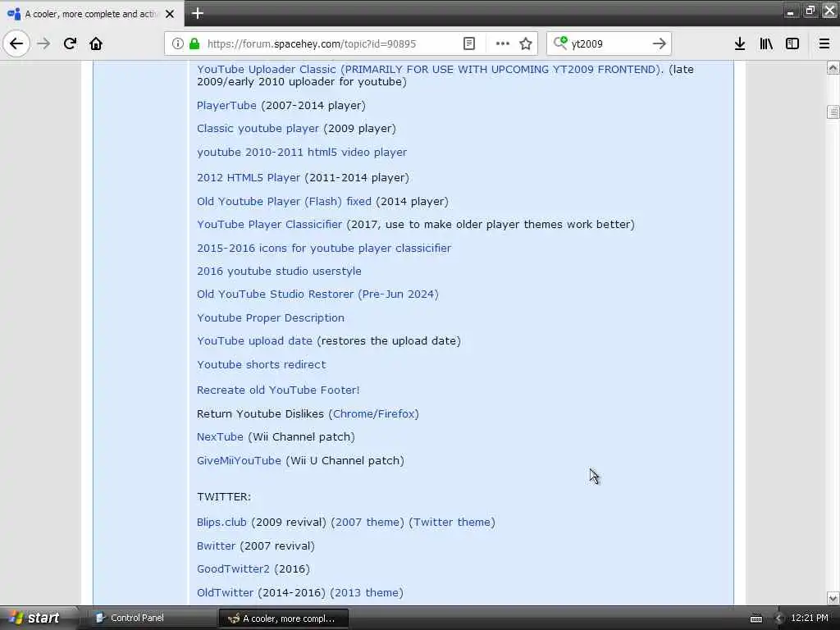Open 2016 youtube studio userstyle link

coord(279,271)
